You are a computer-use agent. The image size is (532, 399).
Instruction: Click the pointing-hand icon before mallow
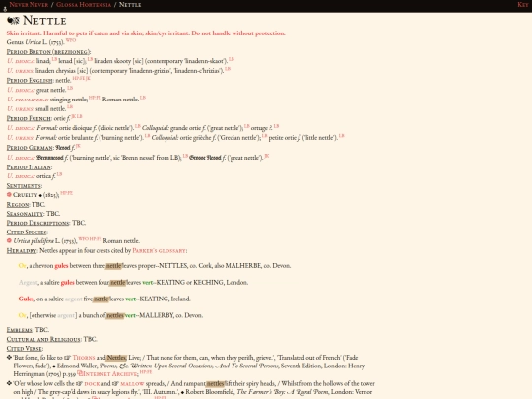click(x=115, y=384)
